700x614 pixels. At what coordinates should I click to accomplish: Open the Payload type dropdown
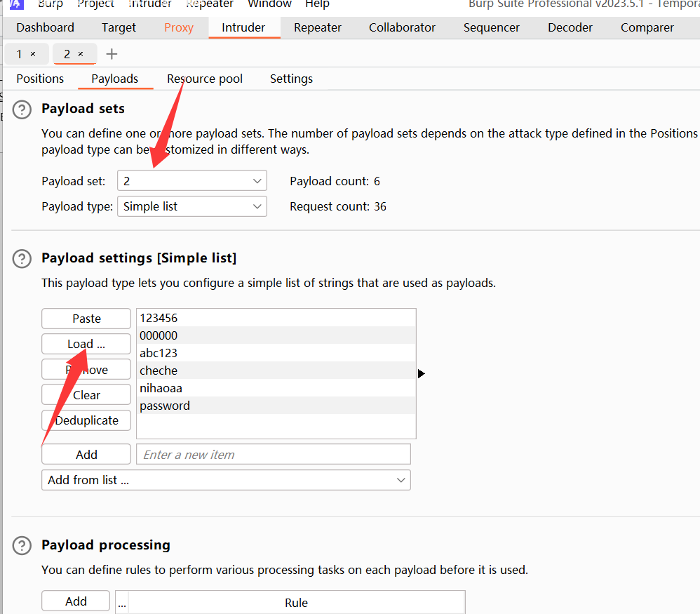click(192, 206)
